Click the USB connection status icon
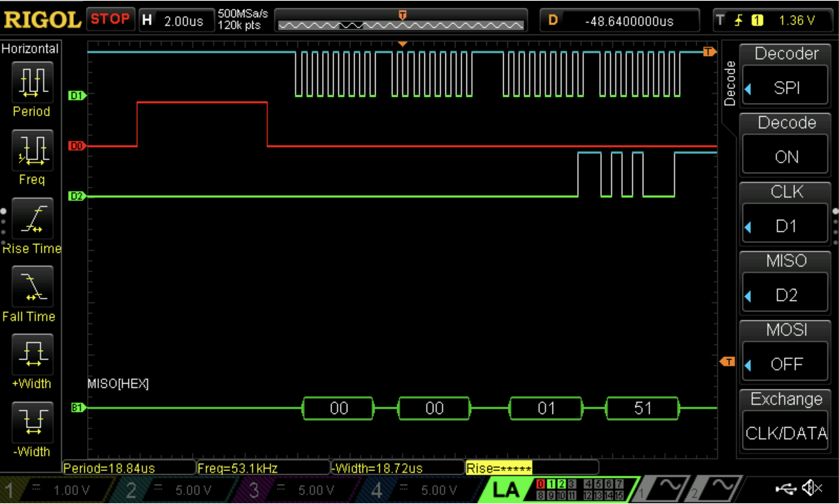The height and width of the screenshot is (504, 839). [785, 489]
